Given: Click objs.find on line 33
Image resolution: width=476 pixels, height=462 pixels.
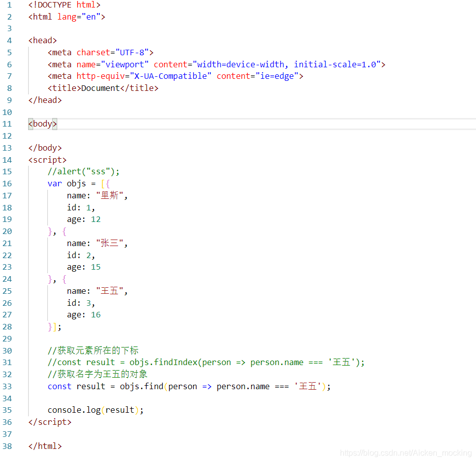Looking at the screenshot, I should pos(142,386).
